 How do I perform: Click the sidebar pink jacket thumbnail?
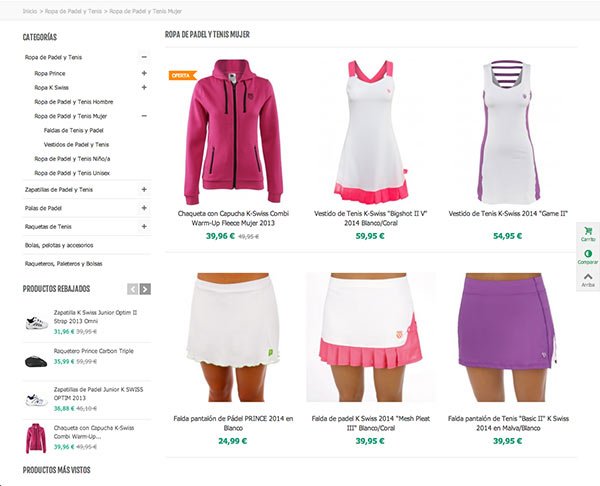[36, 438]
